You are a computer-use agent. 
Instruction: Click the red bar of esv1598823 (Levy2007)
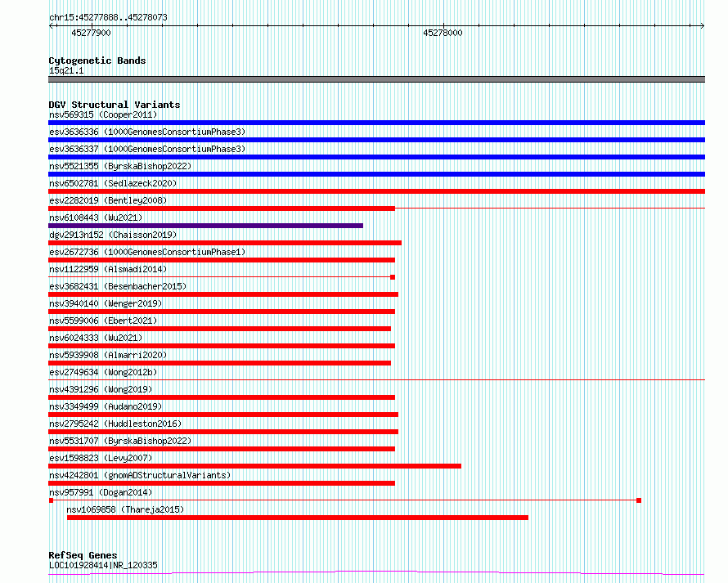point(255,466)
